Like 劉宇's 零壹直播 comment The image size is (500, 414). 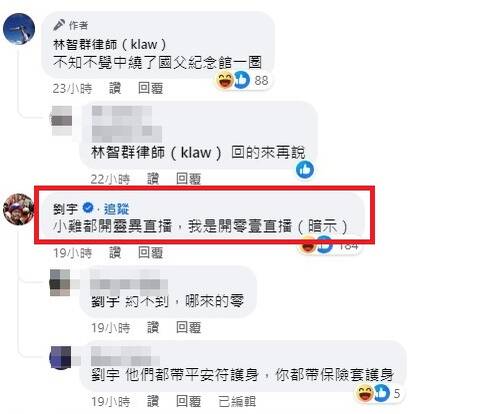click(115, 253)
